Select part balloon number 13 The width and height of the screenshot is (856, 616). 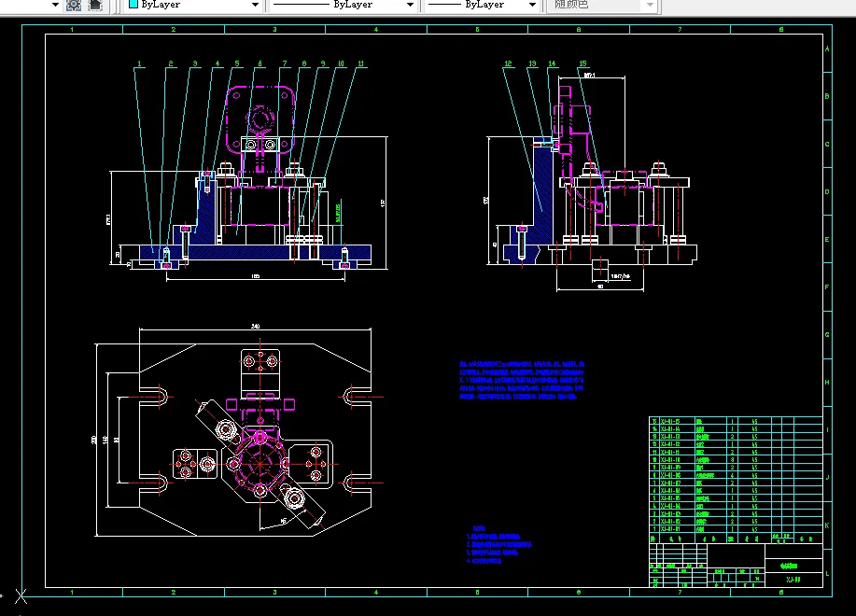(532, 63)
